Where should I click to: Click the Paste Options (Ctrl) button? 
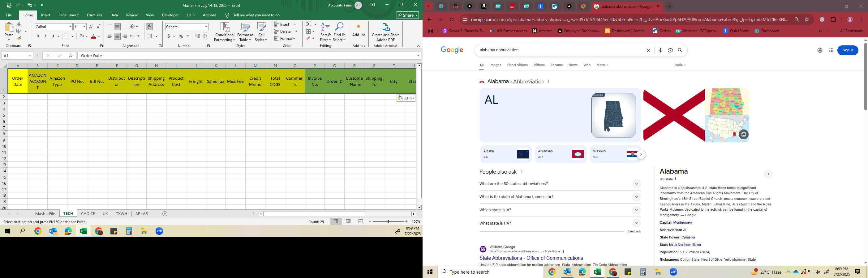[x=406, y=98]
